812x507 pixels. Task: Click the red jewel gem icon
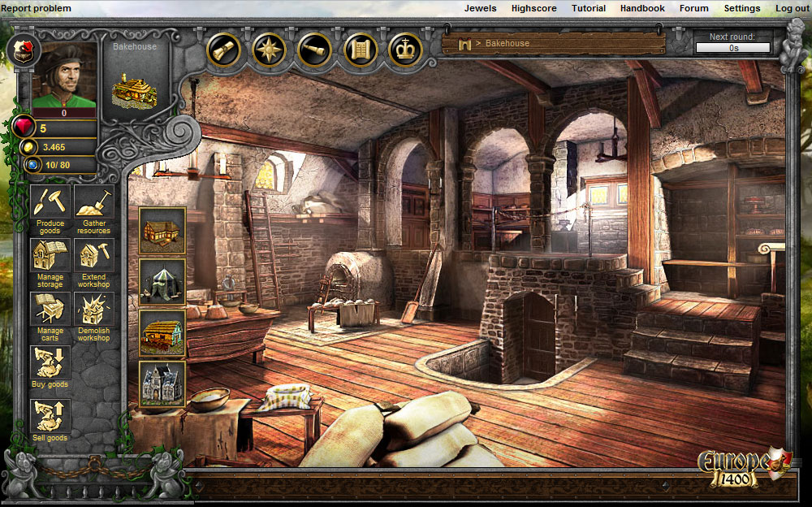tap(23, 128)
